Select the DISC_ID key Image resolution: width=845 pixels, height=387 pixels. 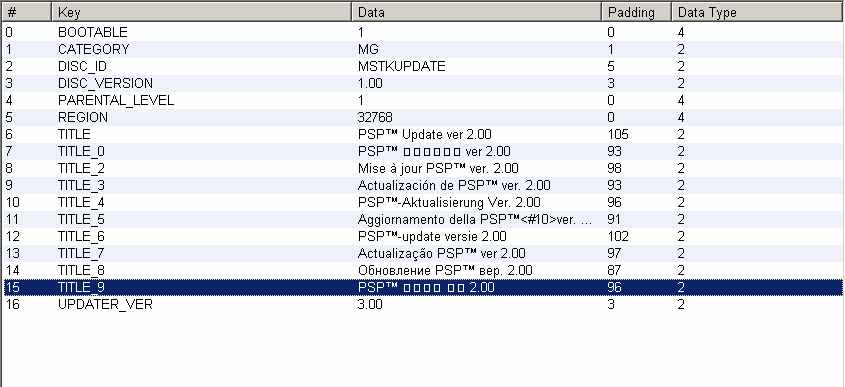pos(82,67)
